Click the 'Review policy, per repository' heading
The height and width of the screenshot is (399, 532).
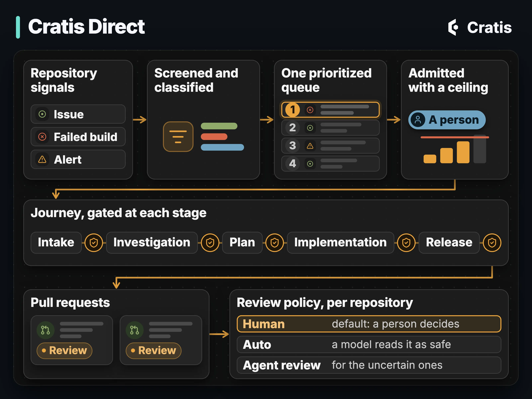pos(325,303)
